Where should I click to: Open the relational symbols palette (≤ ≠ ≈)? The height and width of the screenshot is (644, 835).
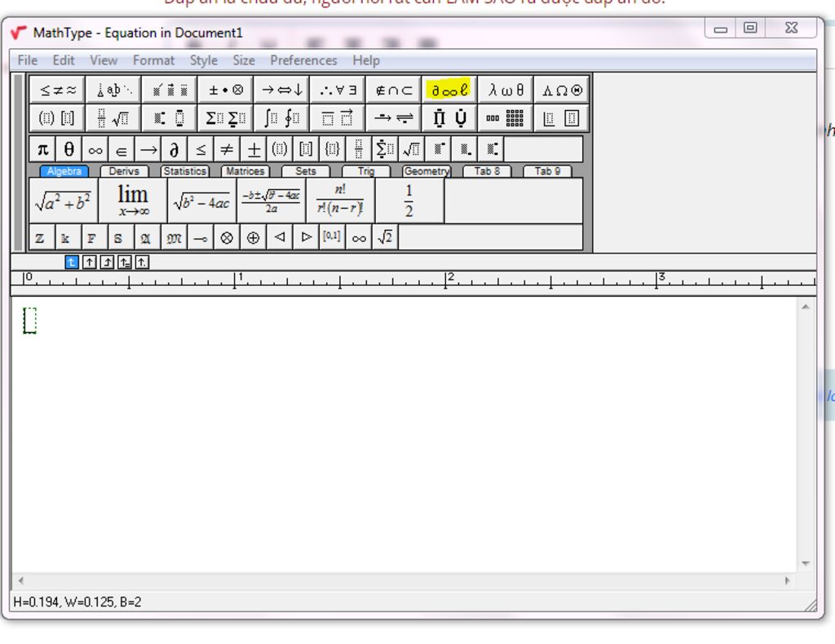58,90
